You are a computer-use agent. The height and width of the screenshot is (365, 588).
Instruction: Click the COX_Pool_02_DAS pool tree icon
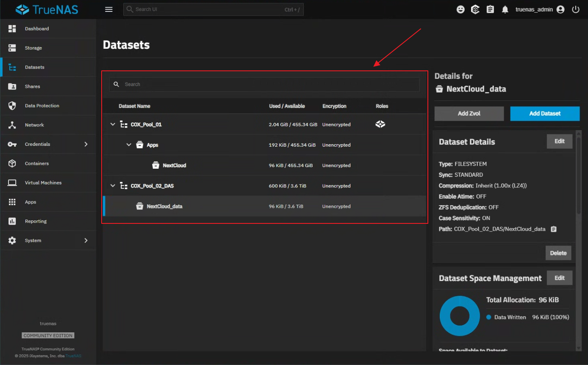click(x=124, y=186)
